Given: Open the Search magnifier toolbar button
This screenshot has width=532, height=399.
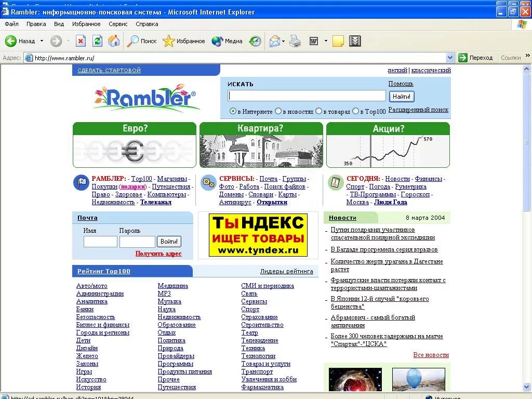Looking at the screenshot, I should (142, 41).
